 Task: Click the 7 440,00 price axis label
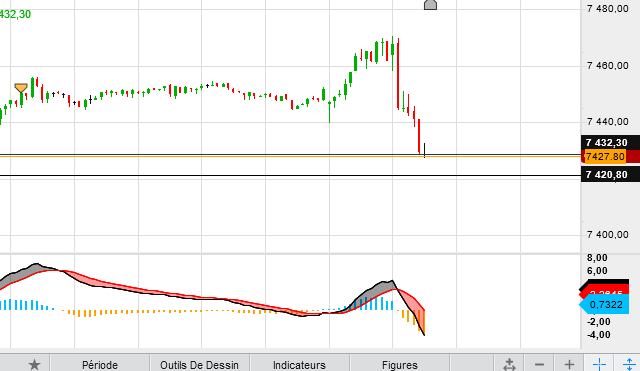(x=607, y=122)
